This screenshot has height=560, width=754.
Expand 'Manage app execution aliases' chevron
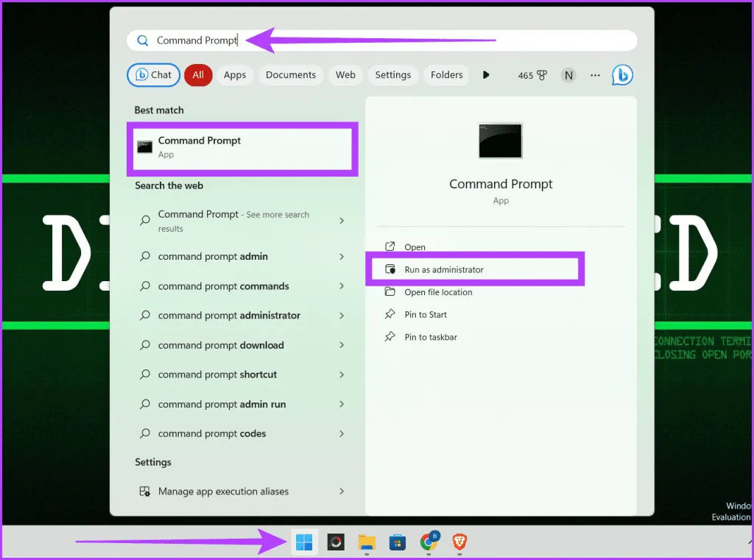[x=342, y=491]
